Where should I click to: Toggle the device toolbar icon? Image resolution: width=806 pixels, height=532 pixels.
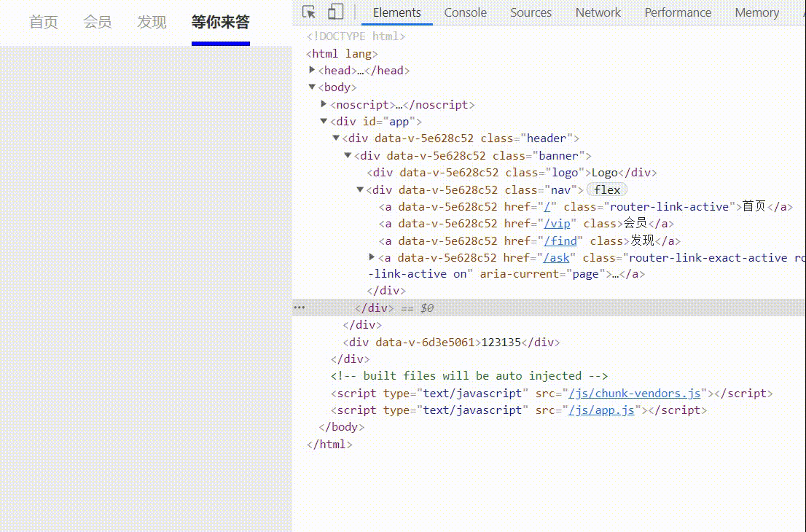[335, 12]
